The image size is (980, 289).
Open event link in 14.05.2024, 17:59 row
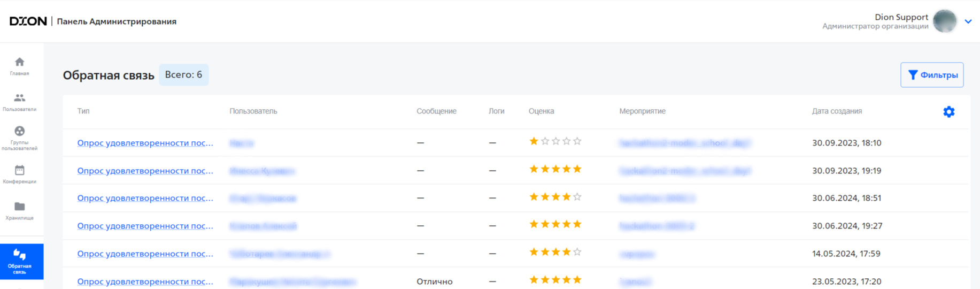pyautogui.click(x=637, y=254)
